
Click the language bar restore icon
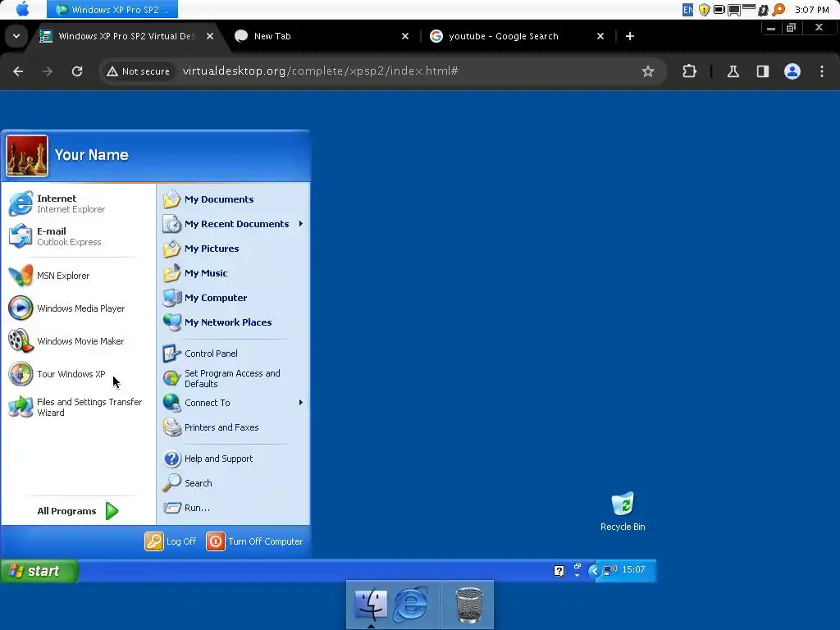coord(577,566)
